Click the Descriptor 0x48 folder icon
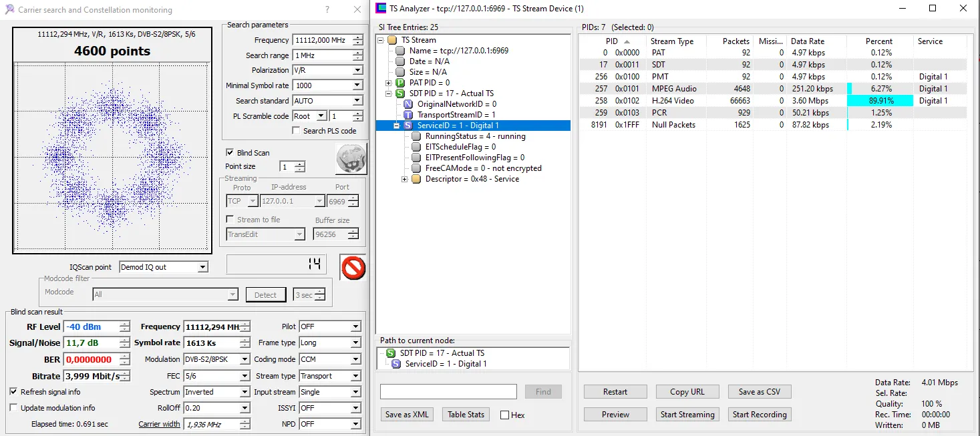The width and height of the screenshot is (980, 436). tap(416, 179)
